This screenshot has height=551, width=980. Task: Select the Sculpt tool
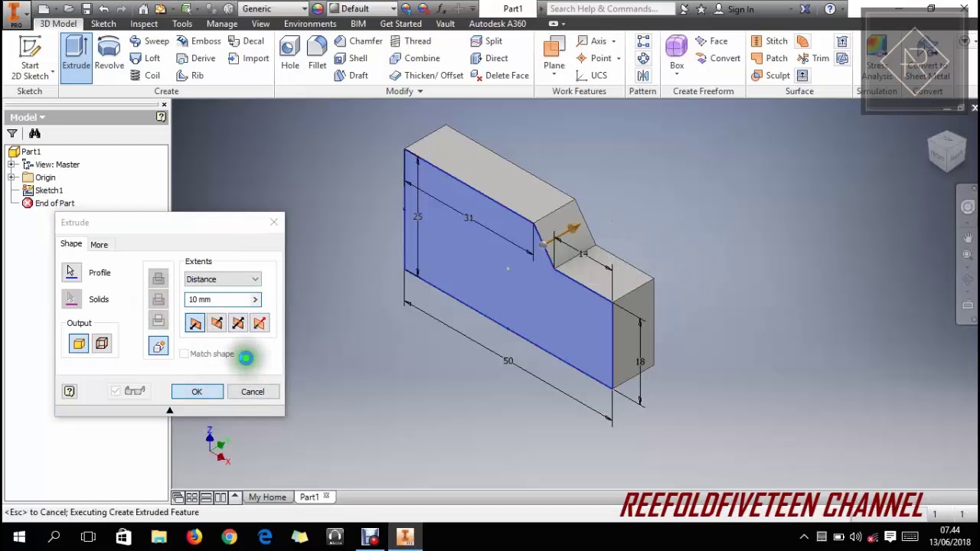770,75
